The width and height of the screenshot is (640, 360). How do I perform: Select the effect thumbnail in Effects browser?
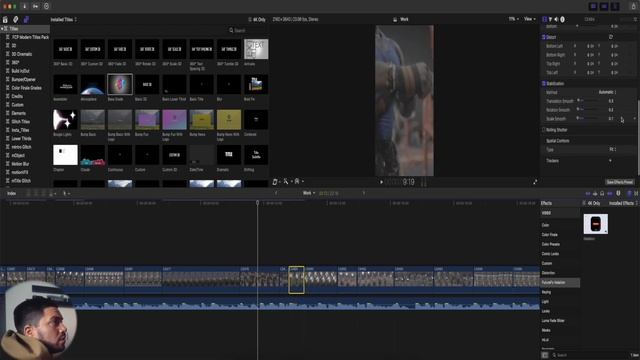click(x=596, y=224)
